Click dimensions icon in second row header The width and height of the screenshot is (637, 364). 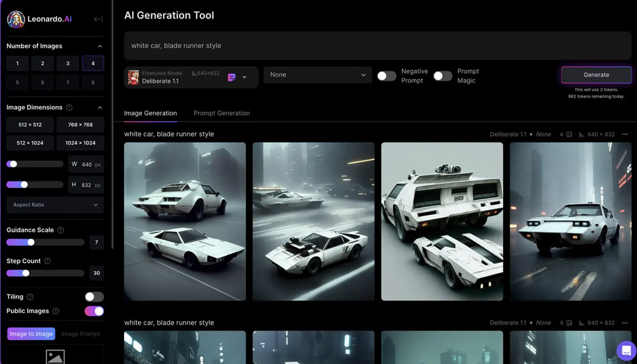[582, 323]
